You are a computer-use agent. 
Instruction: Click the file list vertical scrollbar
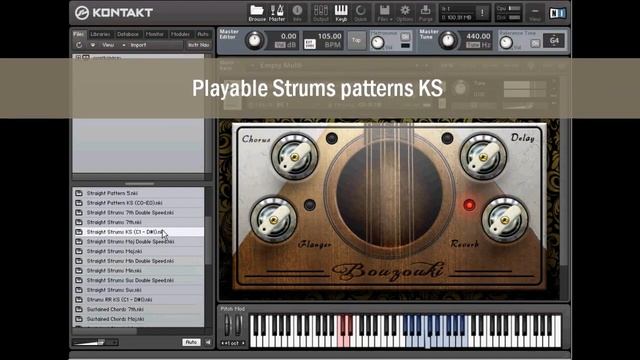(x=209, y=241)
